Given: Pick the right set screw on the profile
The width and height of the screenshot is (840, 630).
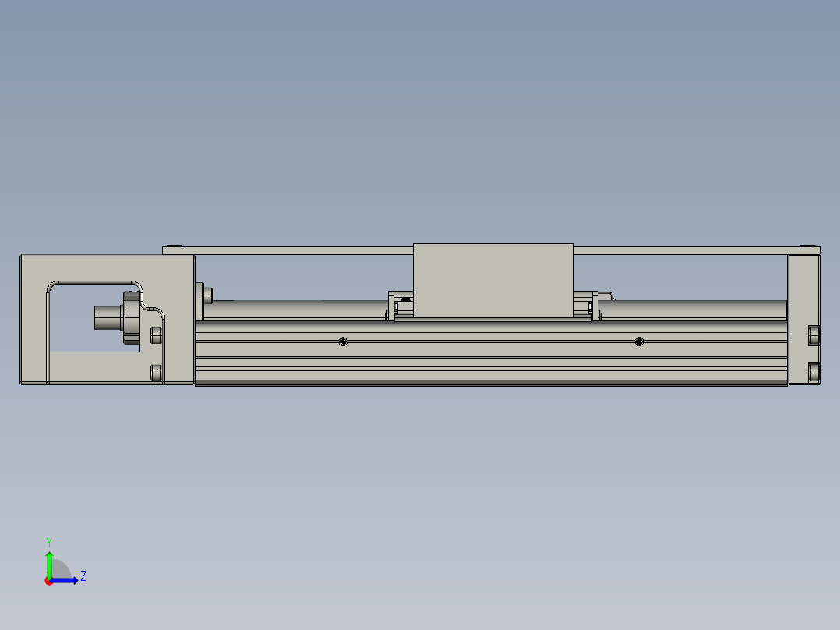Looking at the screenshot, I should click(639, 342).
